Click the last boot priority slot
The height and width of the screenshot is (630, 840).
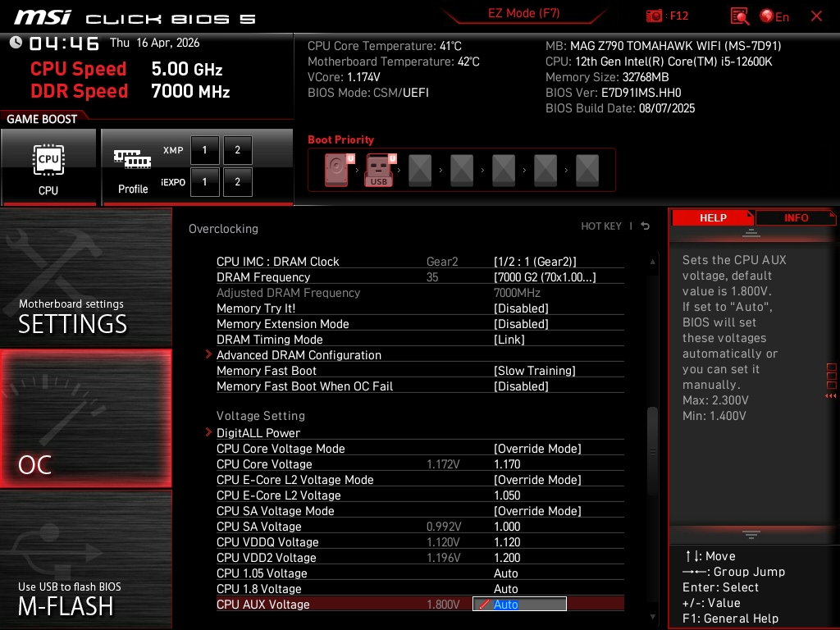click(x=587, y=171)
